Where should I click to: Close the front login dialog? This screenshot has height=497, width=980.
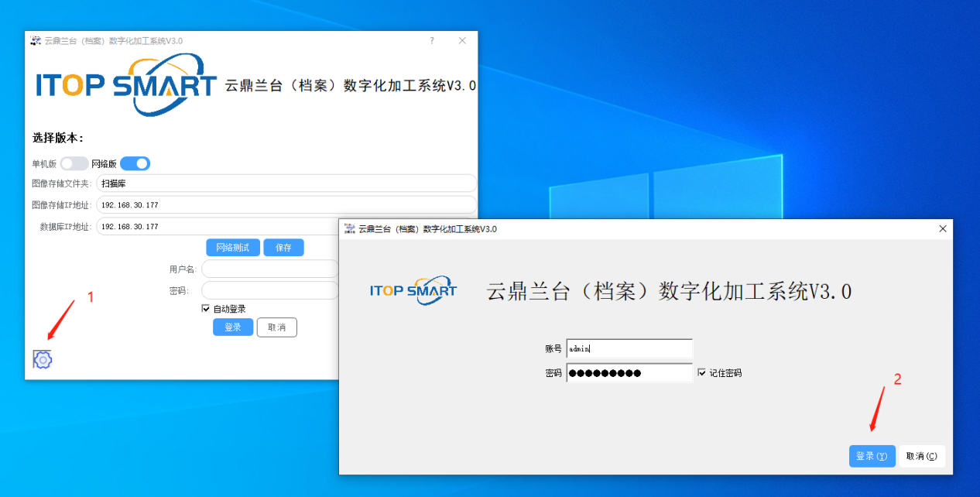(942, 229)
